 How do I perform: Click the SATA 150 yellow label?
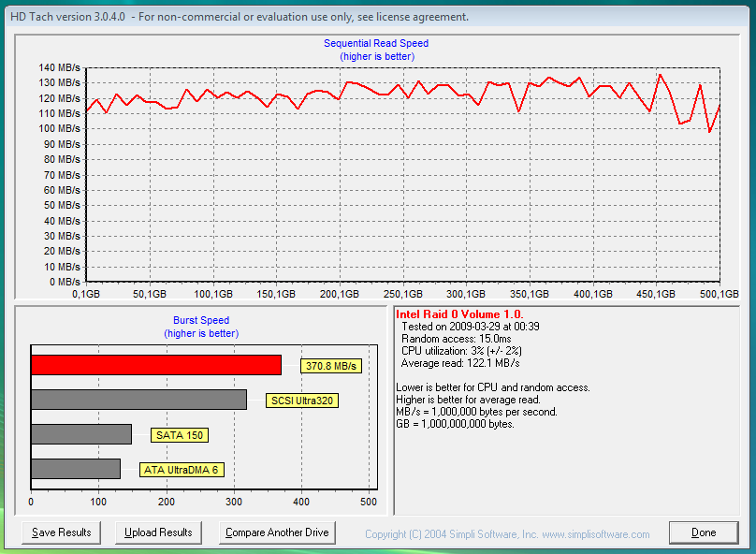(181, 435)
